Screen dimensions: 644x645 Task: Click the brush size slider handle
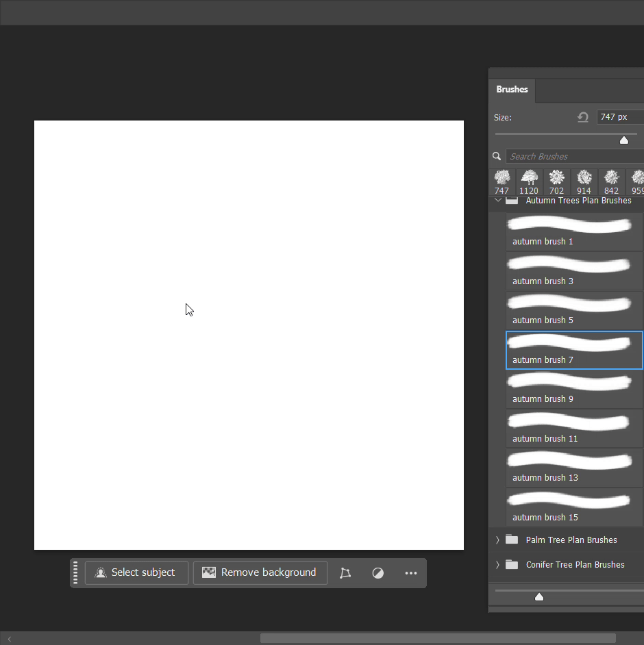click(624, 140)
